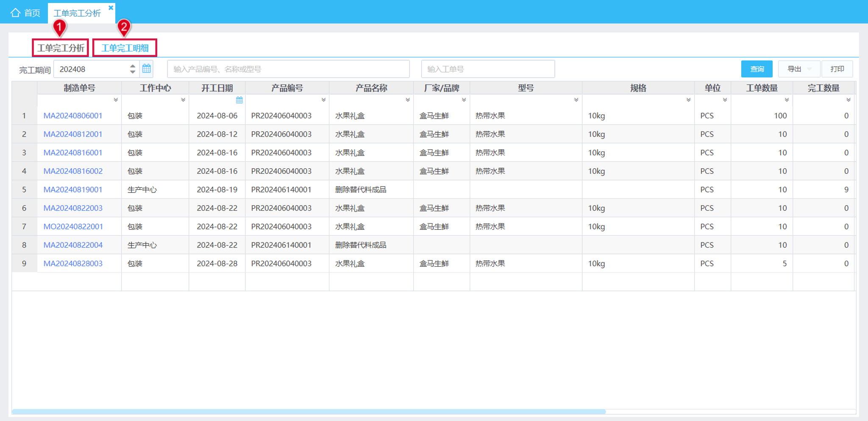Open work order MA20240816001
The image size is (868, 421).
point(73,153)
